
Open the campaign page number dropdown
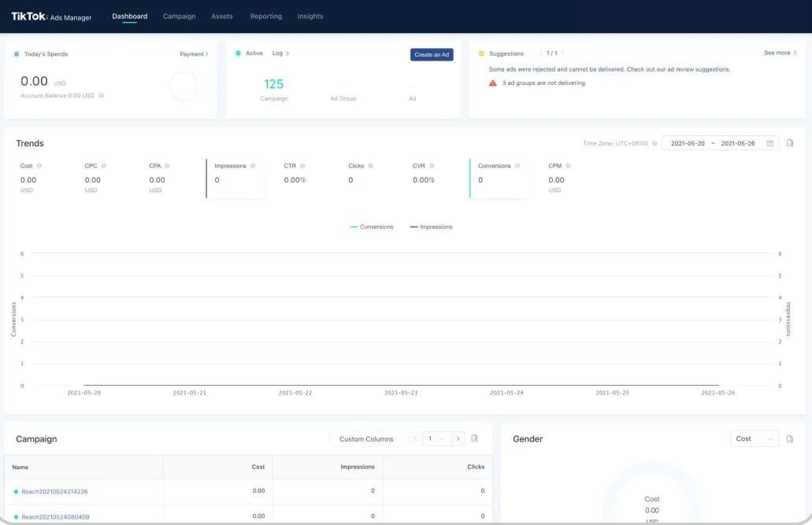coord(436,438)
